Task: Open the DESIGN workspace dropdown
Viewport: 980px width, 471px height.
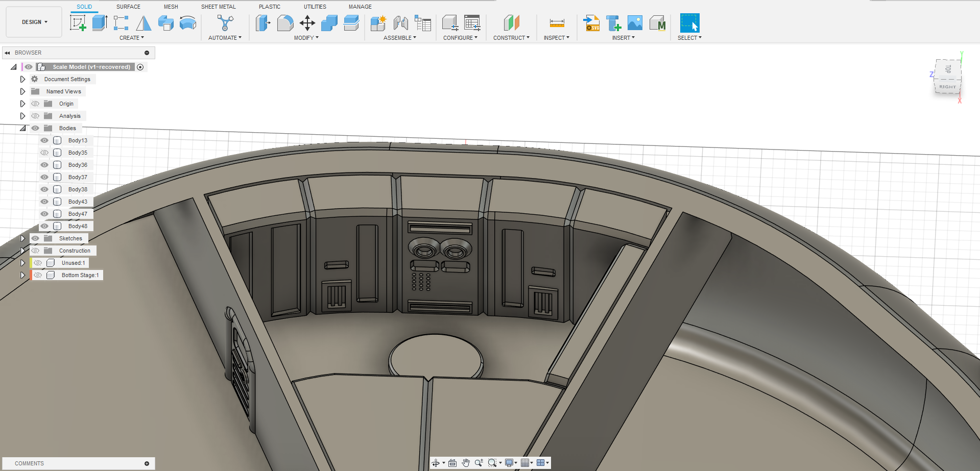Action: point(34,22)
